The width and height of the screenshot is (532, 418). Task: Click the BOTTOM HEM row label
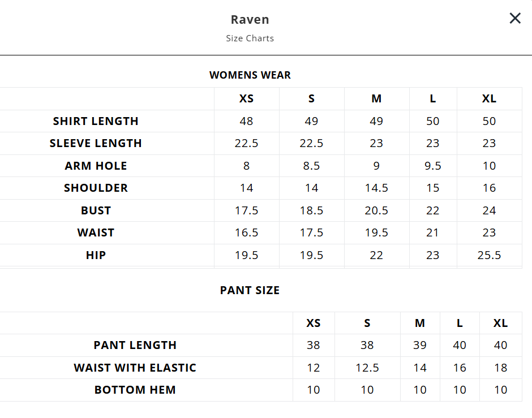click(x=135, y=390)
